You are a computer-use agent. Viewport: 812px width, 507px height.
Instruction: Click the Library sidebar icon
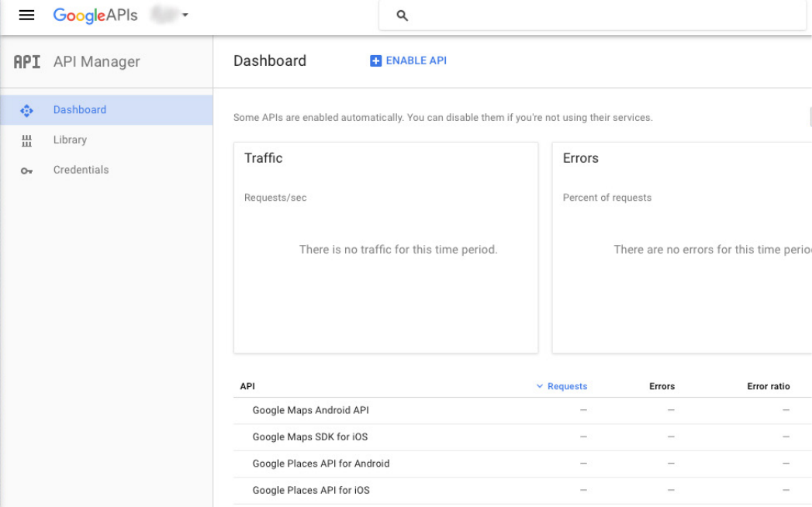pyautogui.click(x=26, y=140)
